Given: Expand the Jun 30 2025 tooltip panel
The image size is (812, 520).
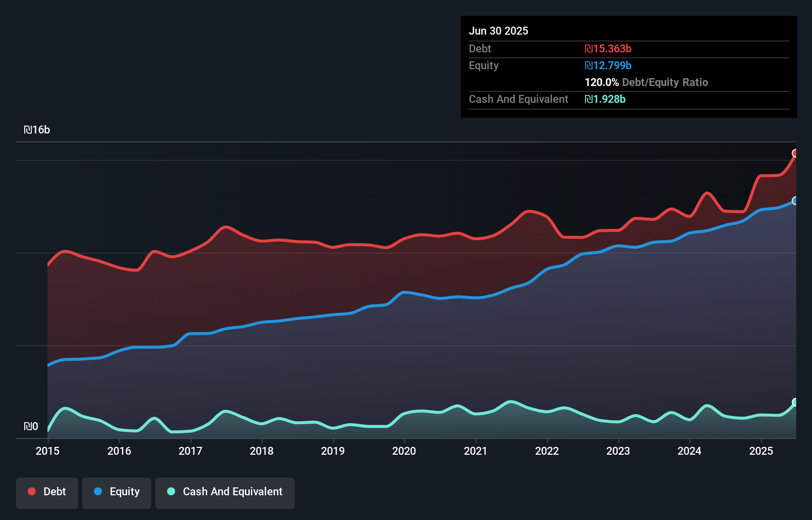Looking at the screenshot, I should point(498,31).
